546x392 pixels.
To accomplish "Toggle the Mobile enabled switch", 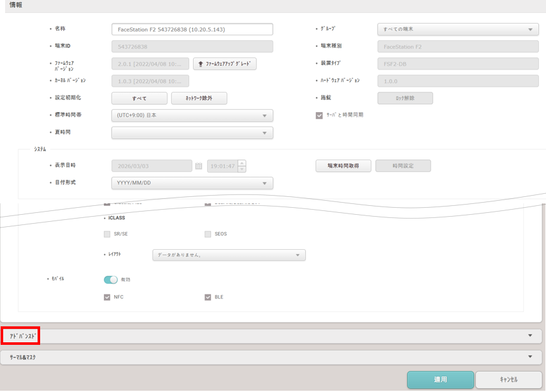I will (x=111, y=280).
